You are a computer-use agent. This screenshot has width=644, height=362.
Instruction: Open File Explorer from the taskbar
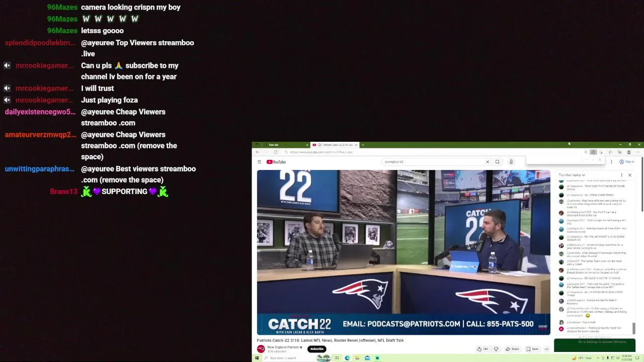[x=357, y=358]
